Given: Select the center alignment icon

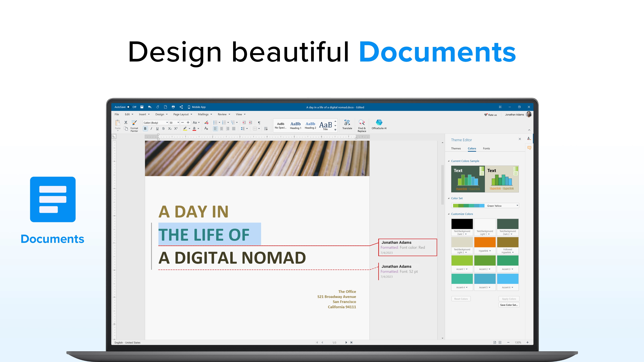Looking at the screenshot, I should [x=222, y=128].
